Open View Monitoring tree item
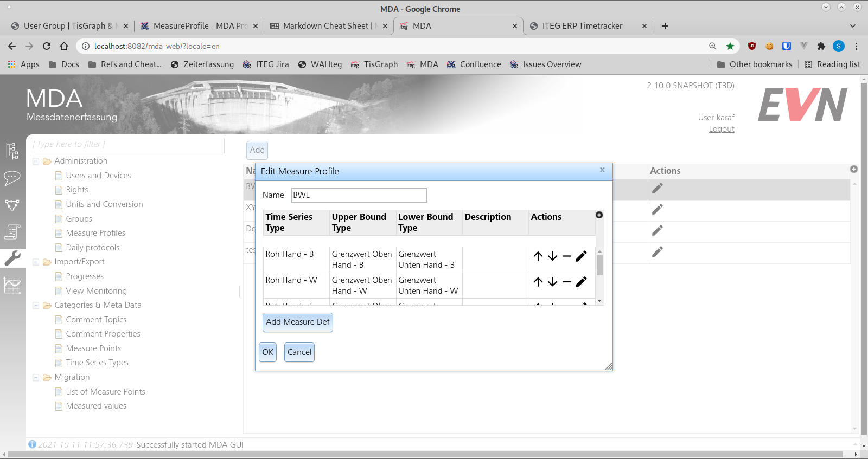Image resolution: width=868 pixels, height=459 pixels. click(96, 291)
